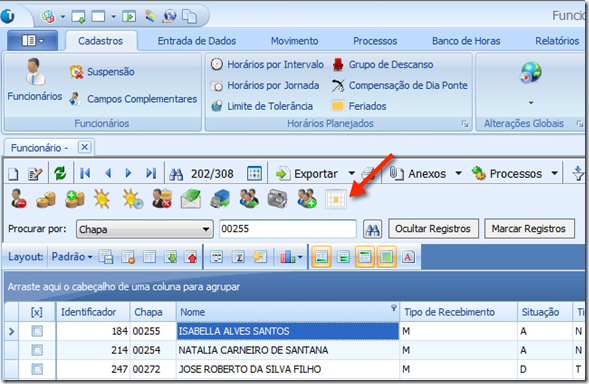
Task: Click the Ocultar Registros button
Action: [433, 229]
